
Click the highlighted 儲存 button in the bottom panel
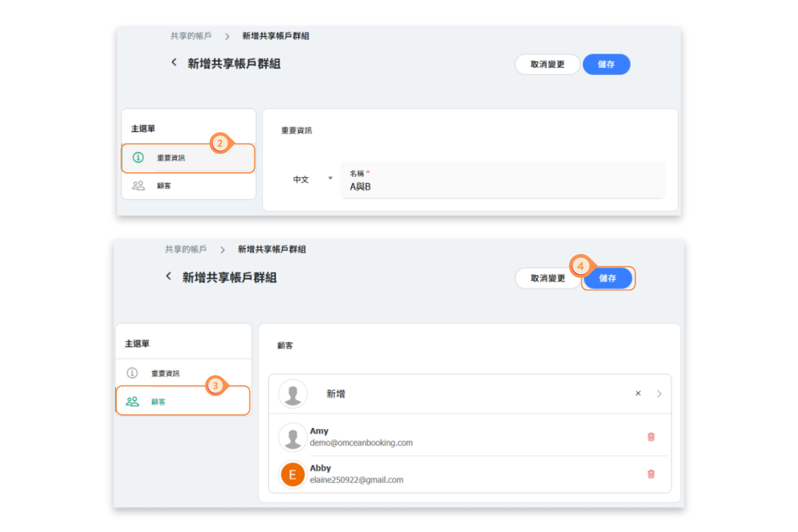[x=607, y=278]
